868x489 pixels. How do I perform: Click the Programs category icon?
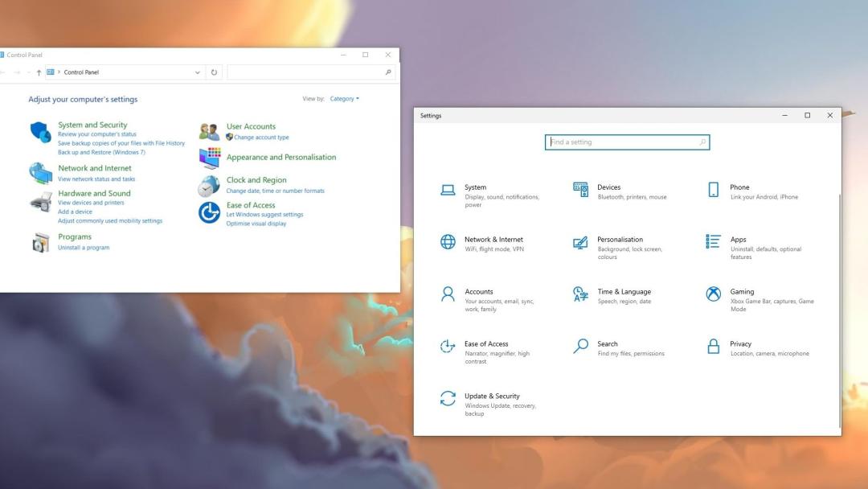(40, 243)
